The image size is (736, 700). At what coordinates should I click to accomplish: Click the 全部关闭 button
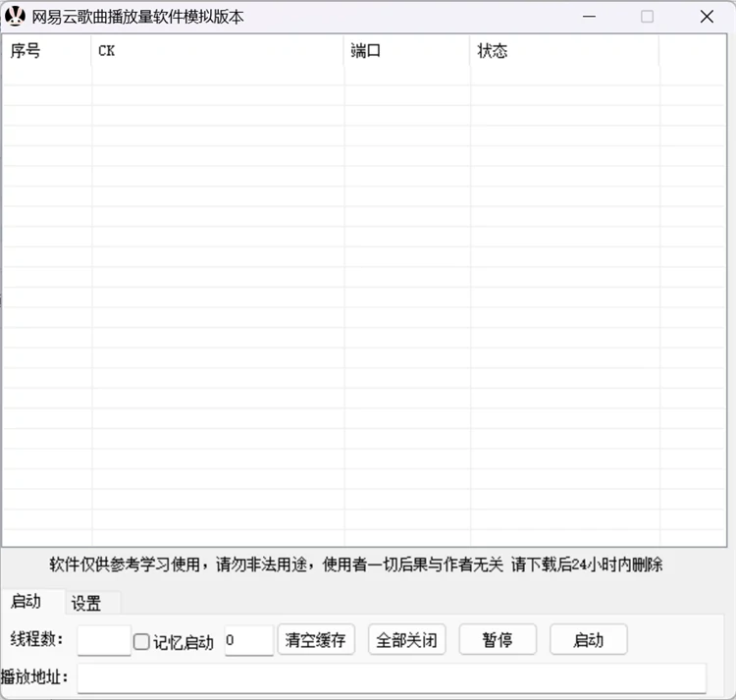pos(406,639)
